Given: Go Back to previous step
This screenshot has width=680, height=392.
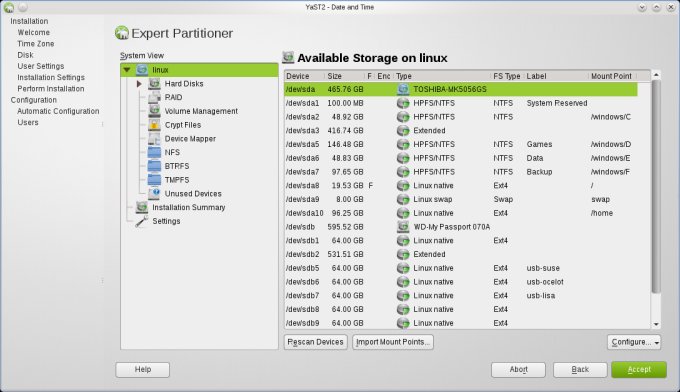Looking at the screenshot, I should [x=580, y=369].
